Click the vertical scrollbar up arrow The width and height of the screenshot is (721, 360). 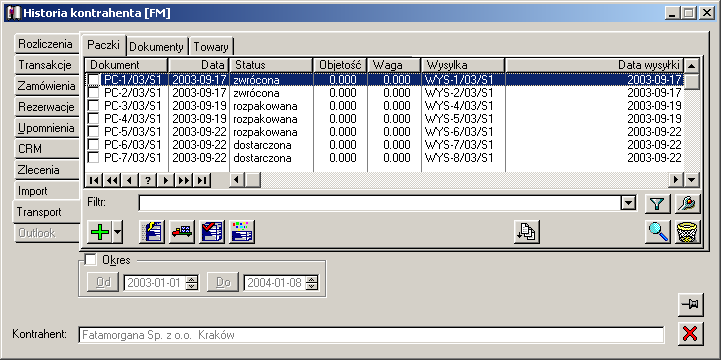click(692, 65)
